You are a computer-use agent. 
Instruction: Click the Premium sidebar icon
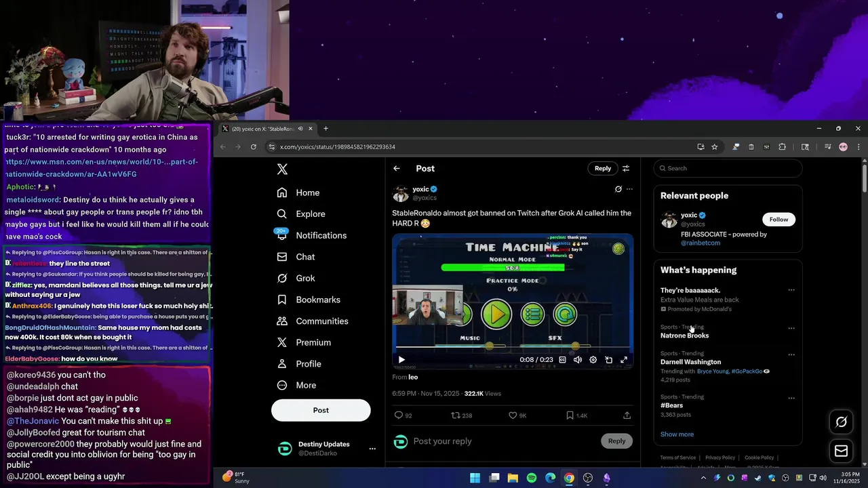282,342
